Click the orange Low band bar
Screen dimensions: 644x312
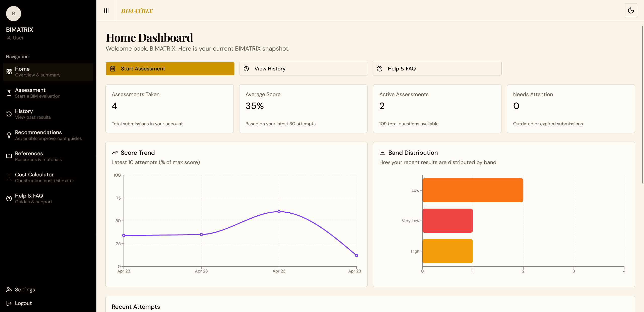tap(473, 190)
